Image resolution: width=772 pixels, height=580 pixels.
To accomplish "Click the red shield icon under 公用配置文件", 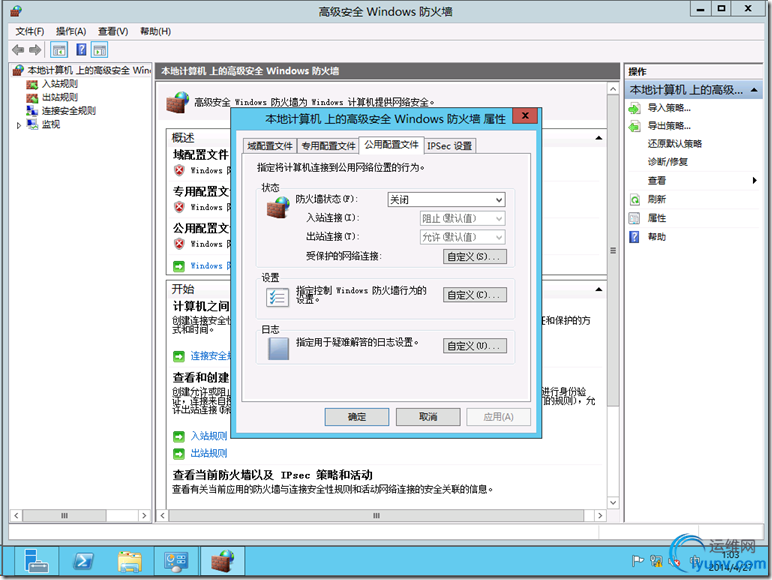I will (179, 244).
